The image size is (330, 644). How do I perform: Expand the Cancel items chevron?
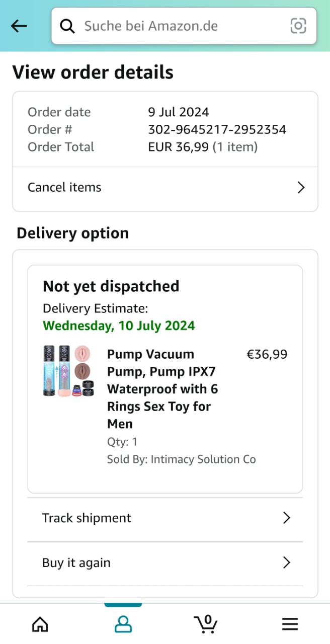(301, 188)
